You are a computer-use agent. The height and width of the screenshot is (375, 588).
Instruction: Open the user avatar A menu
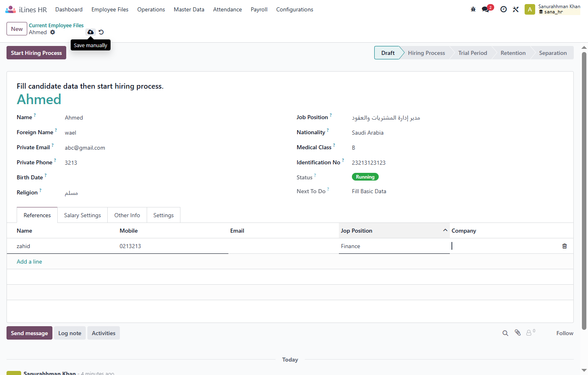pos(530,9)
